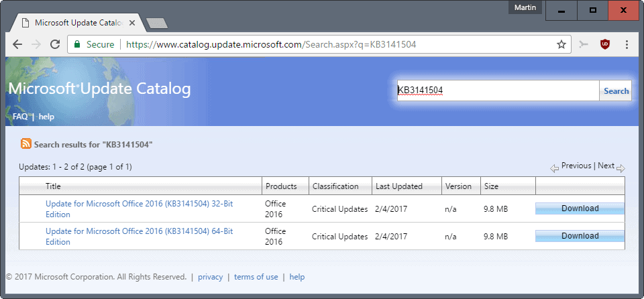
Task: Bookmark page with the star icon
Action: click(561, 44)
